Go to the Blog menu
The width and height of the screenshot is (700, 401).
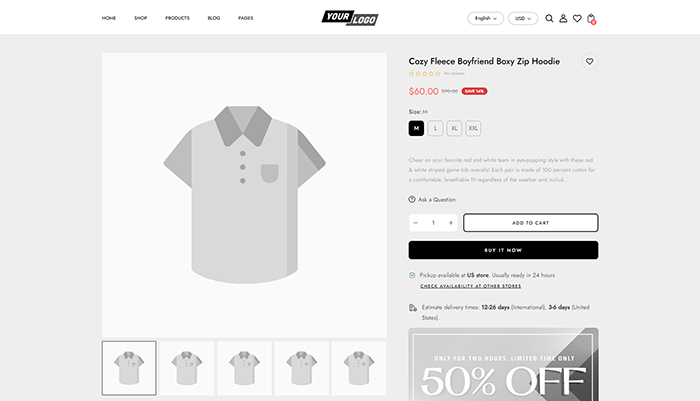point(214,18)
